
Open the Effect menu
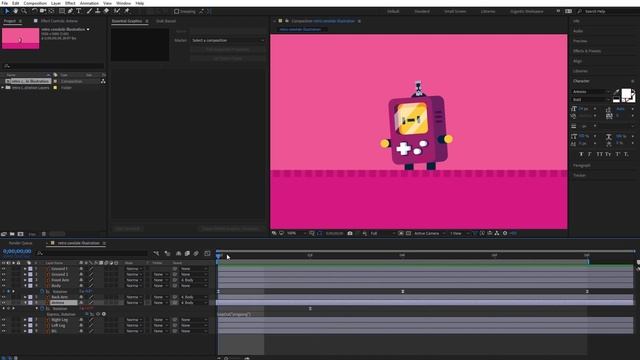pyautogui.click(x=70, y=3)
